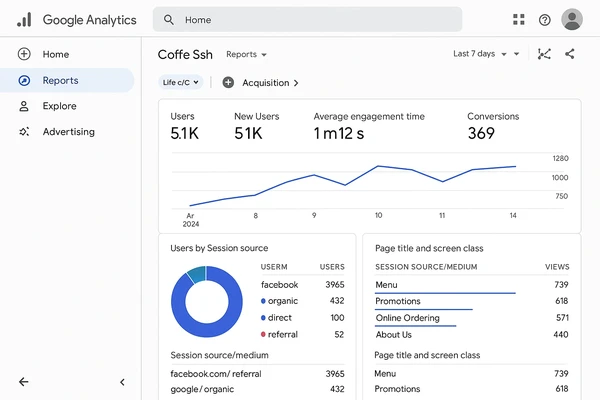Open the Google apps grid icon
Image resolution: width=600 pixels, height=400 pixels.
coord(518,20)
